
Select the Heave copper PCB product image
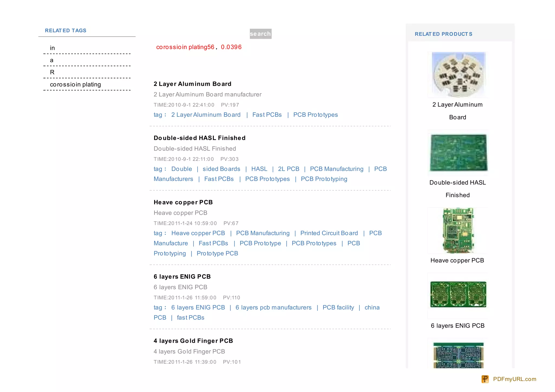coord(458,231)
